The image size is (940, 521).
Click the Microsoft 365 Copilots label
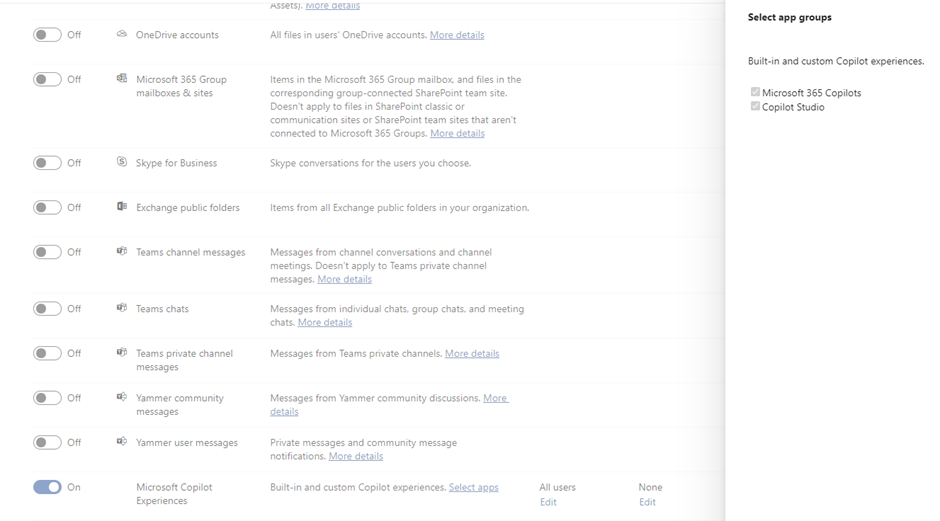click(812, 92)
